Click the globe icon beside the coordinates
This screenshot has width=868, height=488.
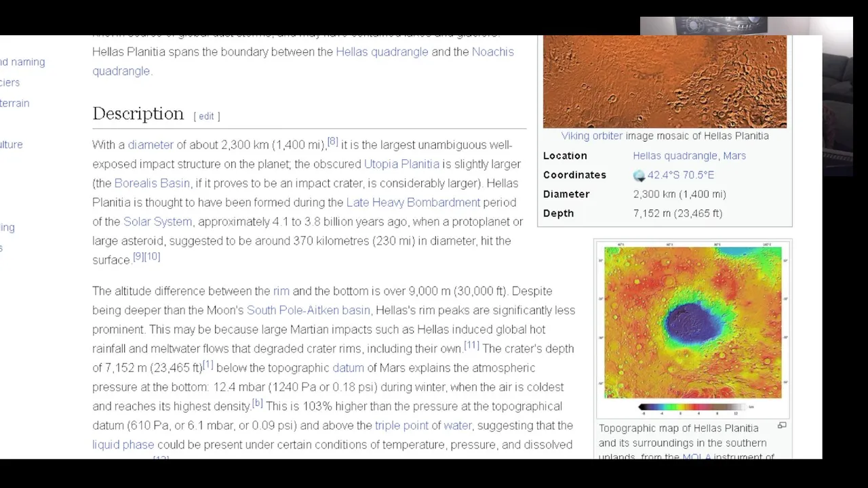pos(639,176)
